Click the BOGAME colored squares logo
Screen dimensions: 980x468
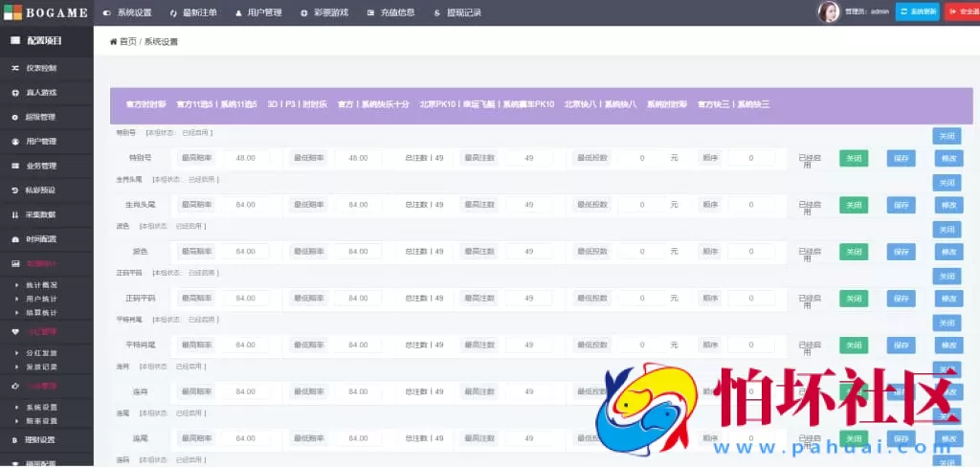[x=13, y=11]
